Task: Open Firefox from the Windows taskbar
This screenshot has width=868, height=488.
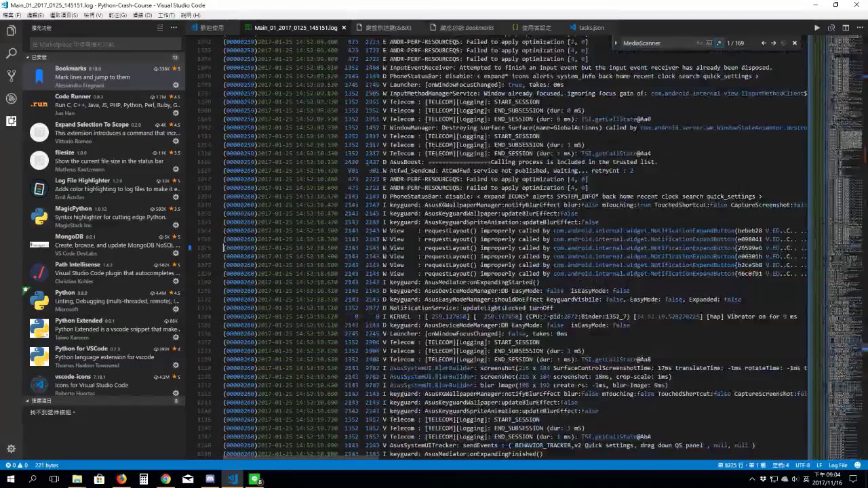Action: click(x=121, y=479)
